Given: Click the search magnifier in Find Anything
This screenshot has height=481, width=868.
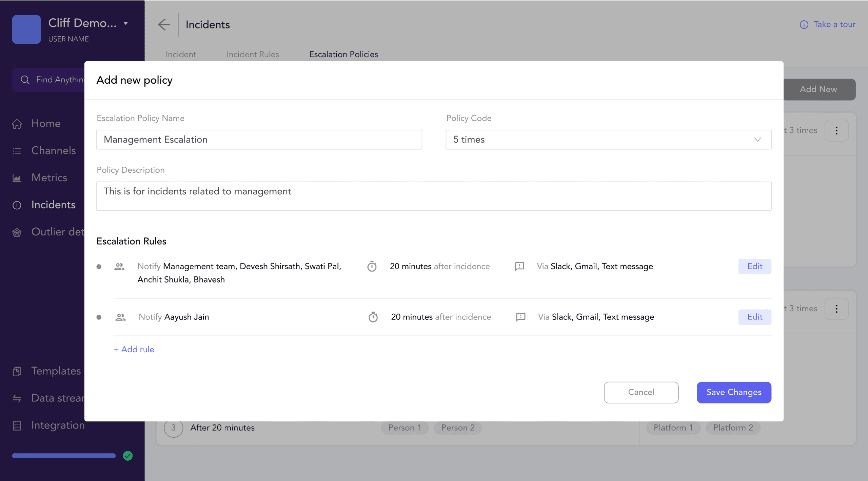Looking at the screenshot, I should coord(25,80).
